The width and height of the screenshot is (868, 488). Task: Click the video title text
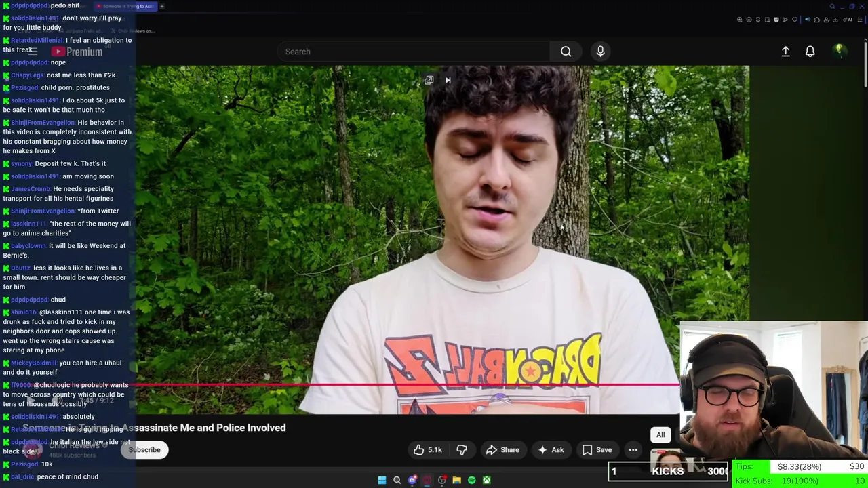pyautogui.click(x=155, y=428)
